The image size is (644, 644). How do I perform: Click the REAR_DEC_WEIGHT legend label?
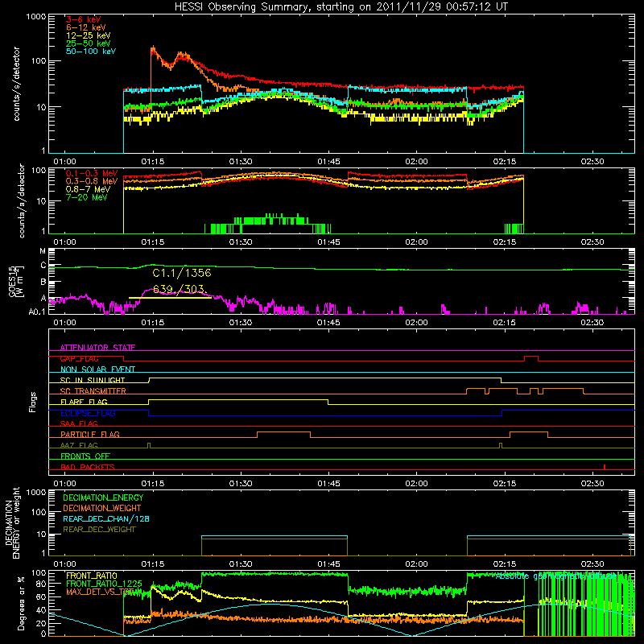99,530
